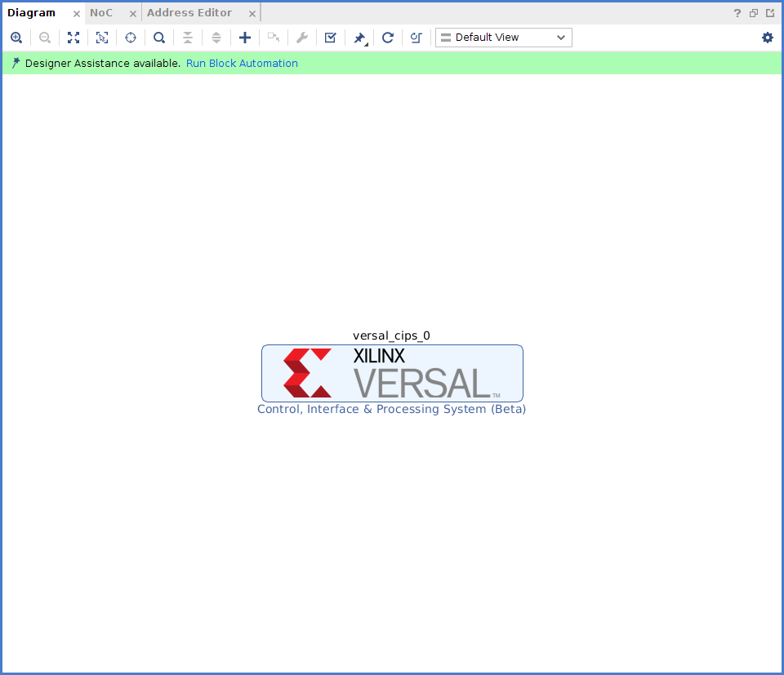Open the Search tool in diagram toolbar
The height and width of the screenshot is (675, 784).
(159, 38)
